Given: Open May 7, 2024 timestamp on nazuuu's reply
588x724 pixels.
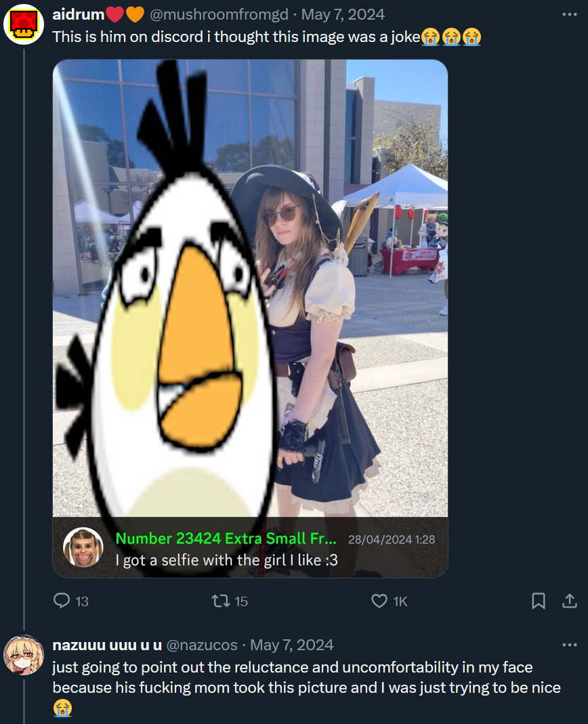Looking at the screenshot, I should [x=291, y=645].
